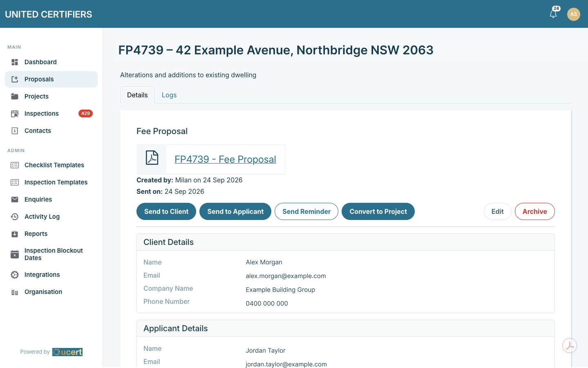Click the Inspection Blockout Dates calendar icon

coord(15,254)
